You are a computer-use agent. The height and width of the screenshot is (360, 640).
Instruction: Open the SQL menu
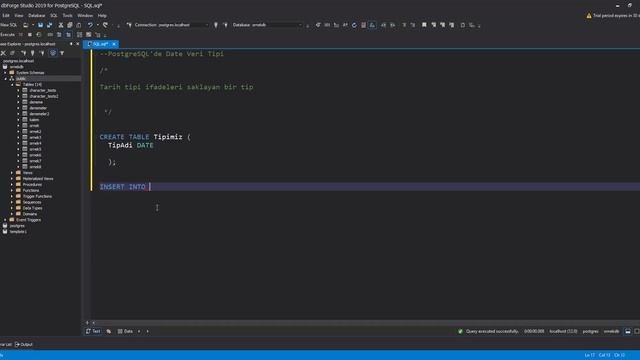53,16
